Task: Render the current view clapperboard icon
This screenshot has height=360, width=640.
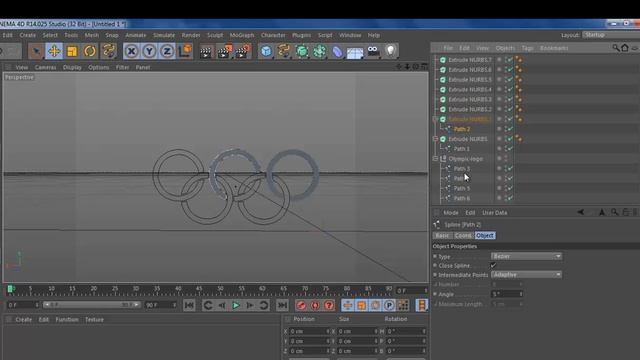Action: [x=206, y=52]
